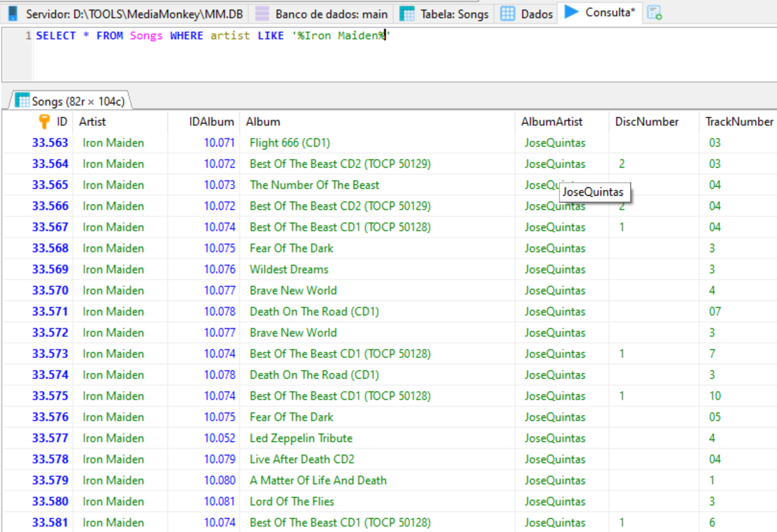Click the DiscNumber column header
Image resolution: width=777 pixels, height=532 pixels.
[x=647, y=121]
